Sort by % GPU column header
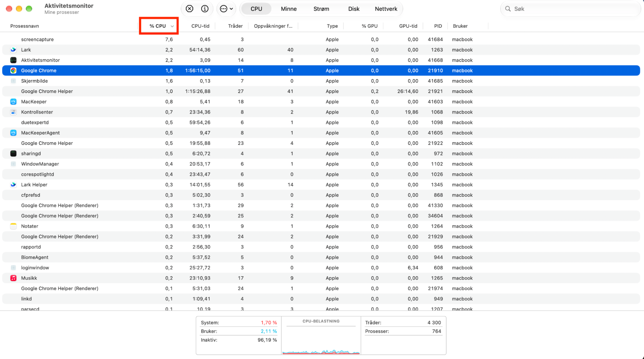644x359 pixels. coord(370,26)
